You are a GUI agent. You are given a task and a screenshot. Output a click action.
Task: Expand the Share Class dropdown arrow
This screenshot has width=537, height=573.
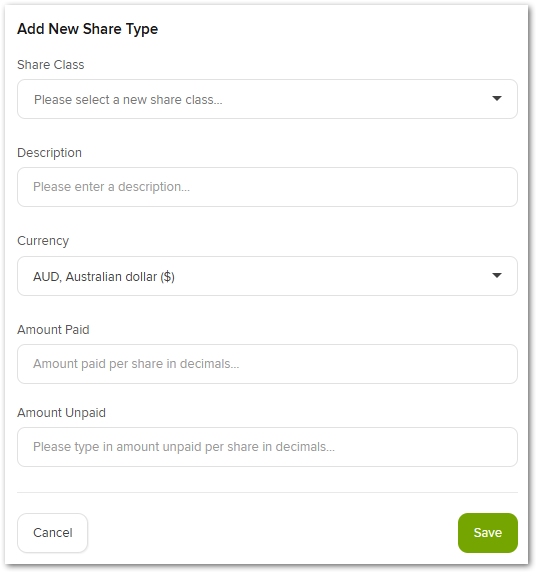coord(496,98)
